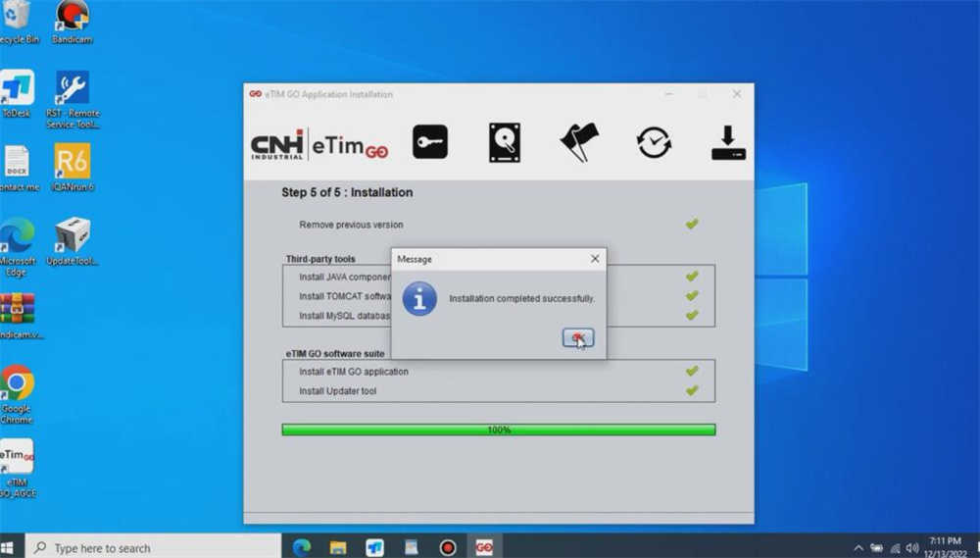The height and width of the screenshot is (558, 980).
Task: Open Bandicam desktop shortcut
Action: (x=73, y=22)
